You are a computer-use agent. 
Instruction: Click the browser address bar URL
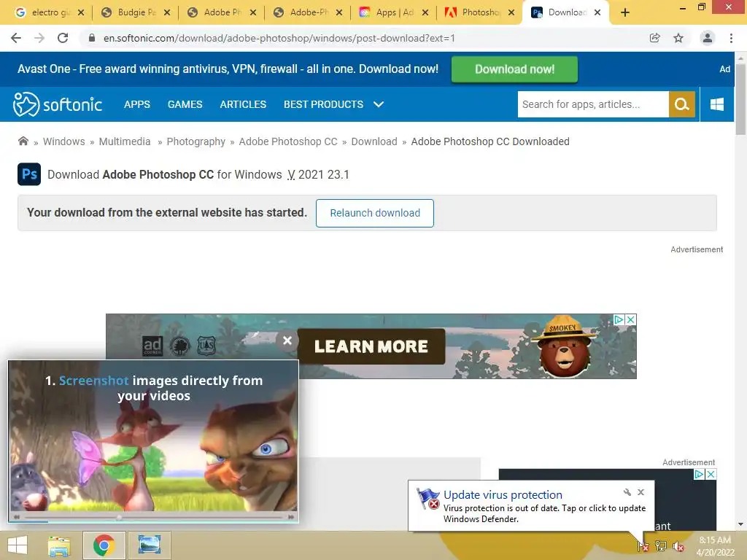click(x=279, y=38)
